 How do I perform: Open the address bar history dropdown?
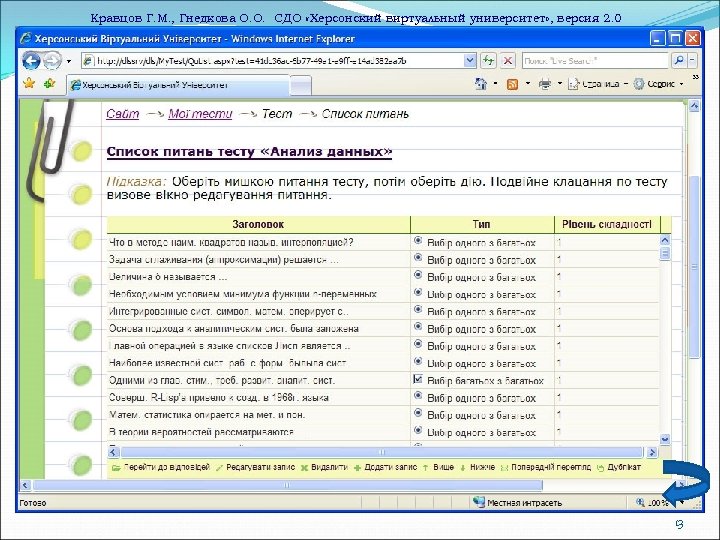468,61
